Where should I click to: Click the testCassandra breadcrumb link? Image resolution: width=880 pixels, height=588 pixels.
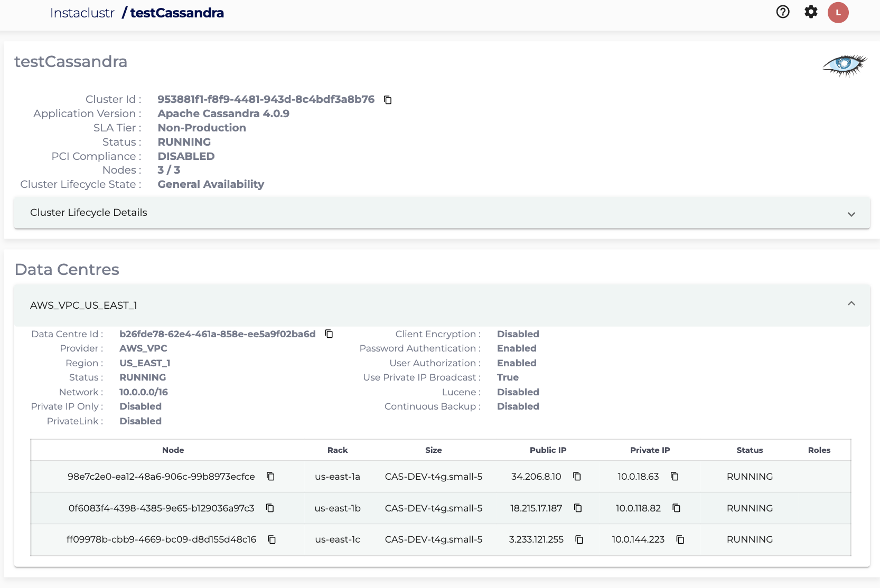pyautogui.click(x=177, y=13)
